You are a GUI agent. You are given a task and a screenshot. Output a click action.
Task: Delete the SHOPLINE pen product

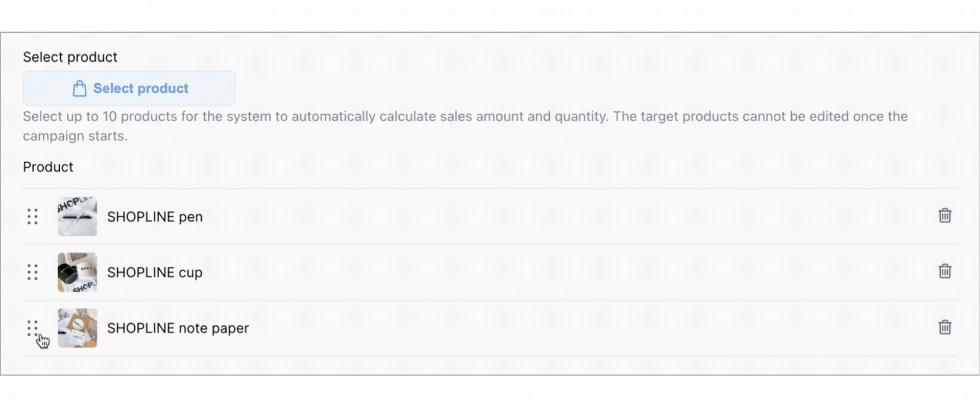pyautogui.click(x=945, y=216)
